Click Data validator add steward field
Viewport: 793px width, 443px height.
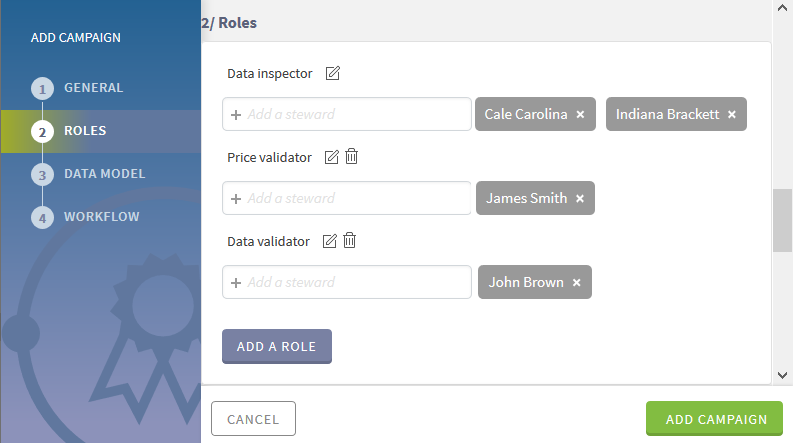pos(346,282)
